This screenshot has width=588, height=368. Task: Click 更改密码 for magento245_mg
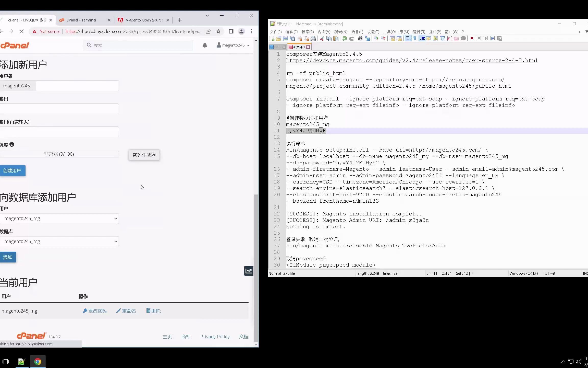point(95,311)
